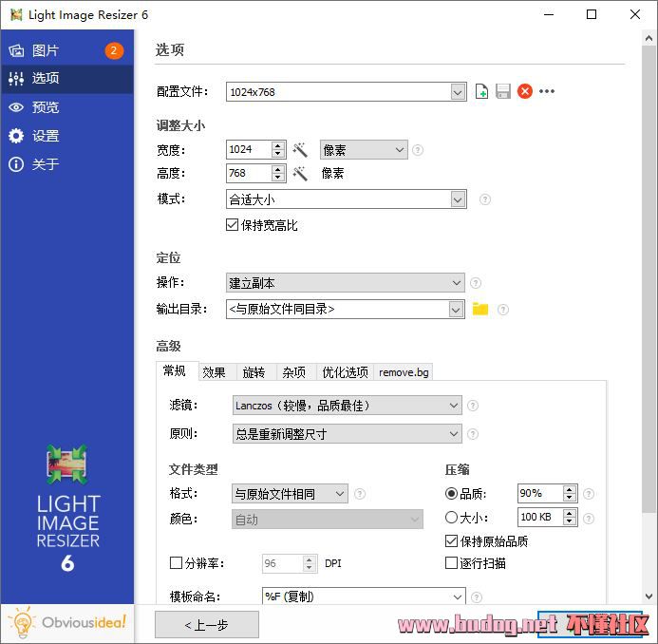Select the 大小 radio button under 压缩
The height and width of the screenshot is (644, 658).
click(x=451, y=518)
